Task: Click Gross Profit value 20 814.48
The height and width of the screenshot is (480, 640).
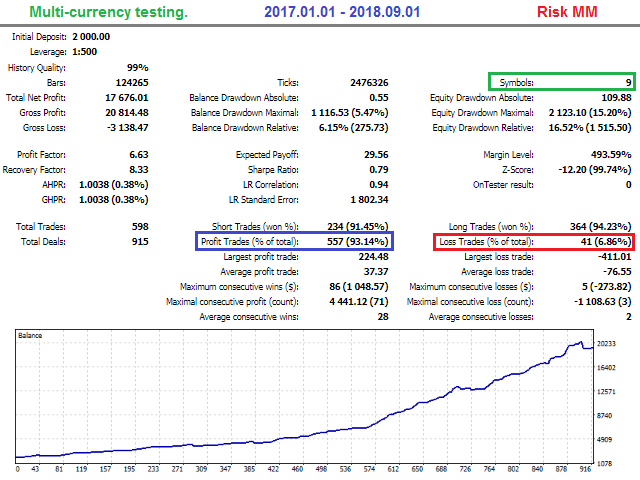Action: click(x=127, y=113)
